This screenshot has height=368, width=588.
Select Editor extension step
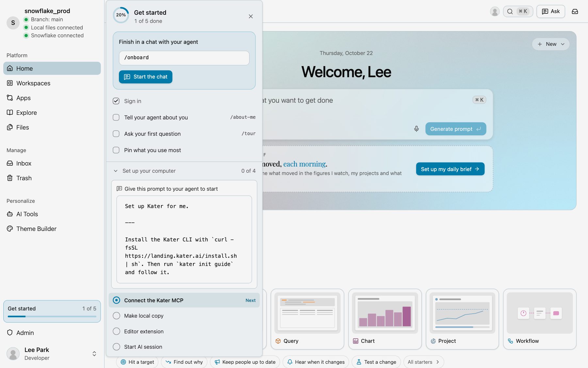[x=184, y=331]
